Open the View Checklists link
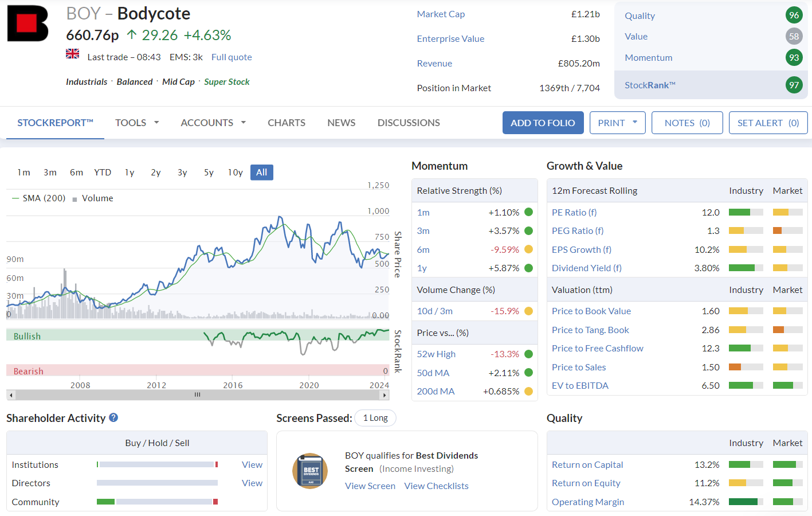812x516 pixels. (436, 486)
